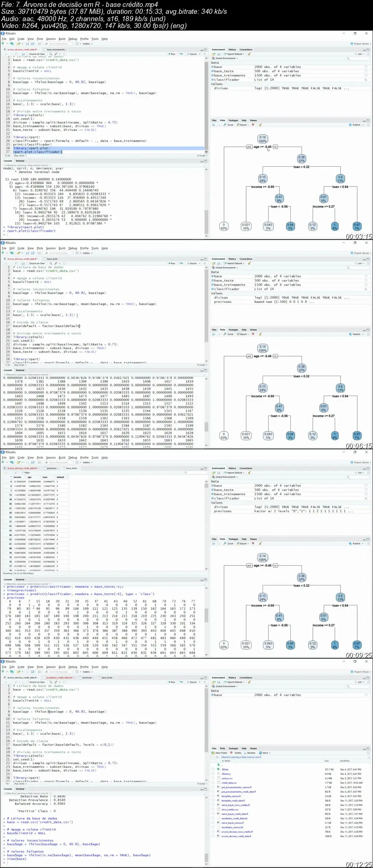Click the new file icon in the first RStudio frame
373x868 pixels.
[x=3, y=44]
